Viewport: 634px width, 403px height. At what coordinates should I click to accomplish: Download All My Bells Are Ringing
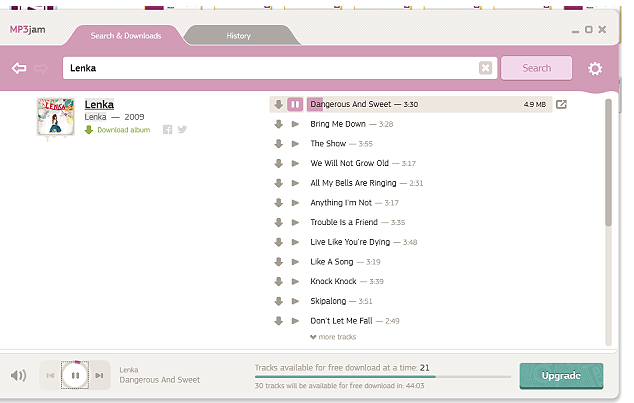tap(279, 183)
